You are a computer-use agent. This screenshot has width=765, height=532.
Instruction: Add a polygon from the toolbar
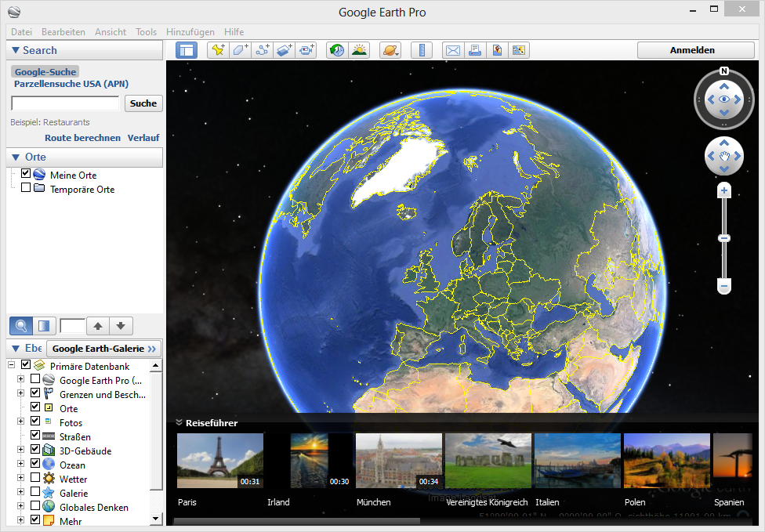point(241,50)
